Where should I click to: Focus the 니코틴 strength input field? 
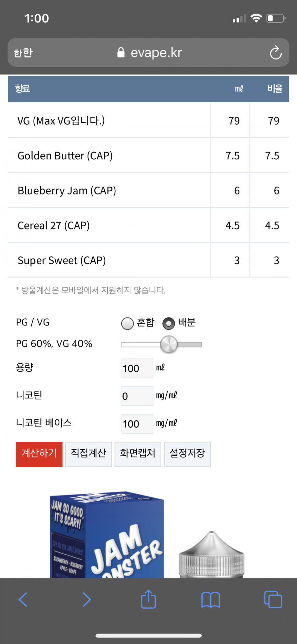(137, 396)
